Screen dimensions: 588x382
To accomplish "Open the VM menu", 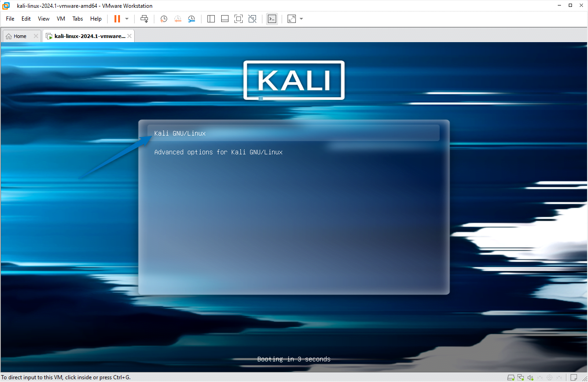I will [60, 19].
